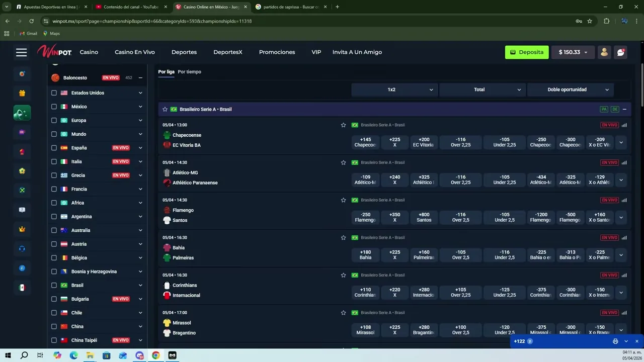
Task: Open the hamburger main menu
Action: [21, 52]
